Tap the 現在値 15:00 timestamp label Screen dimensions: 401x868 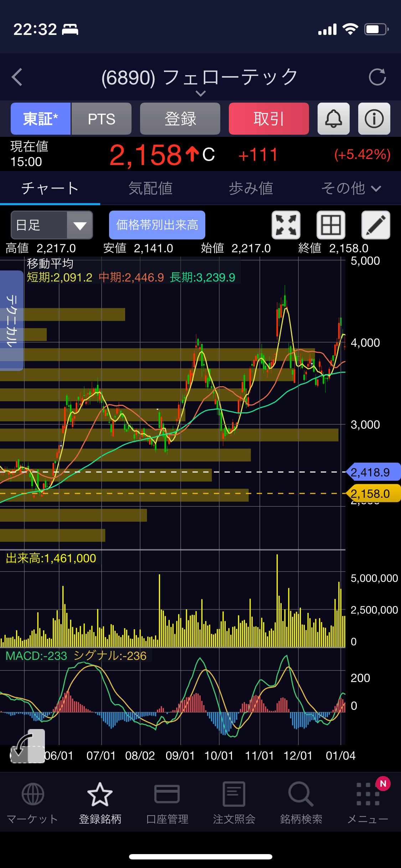(x=29, y=154)
